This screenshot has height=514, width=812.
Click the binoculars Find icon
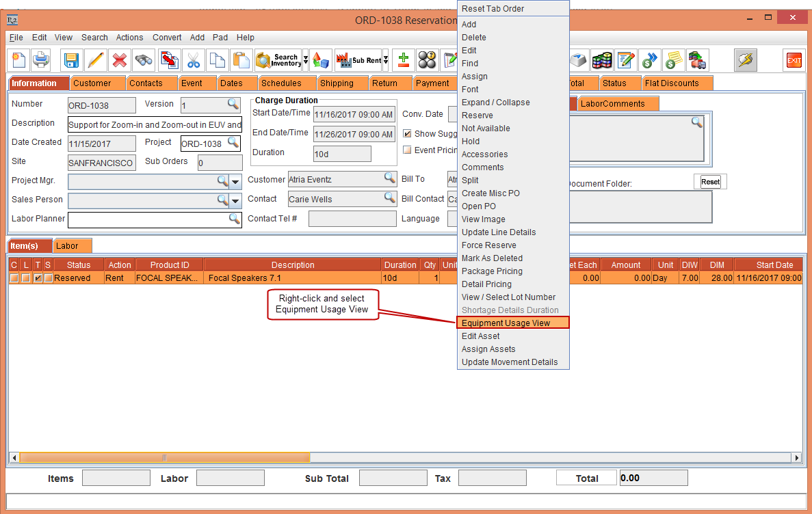coord(144,60)
